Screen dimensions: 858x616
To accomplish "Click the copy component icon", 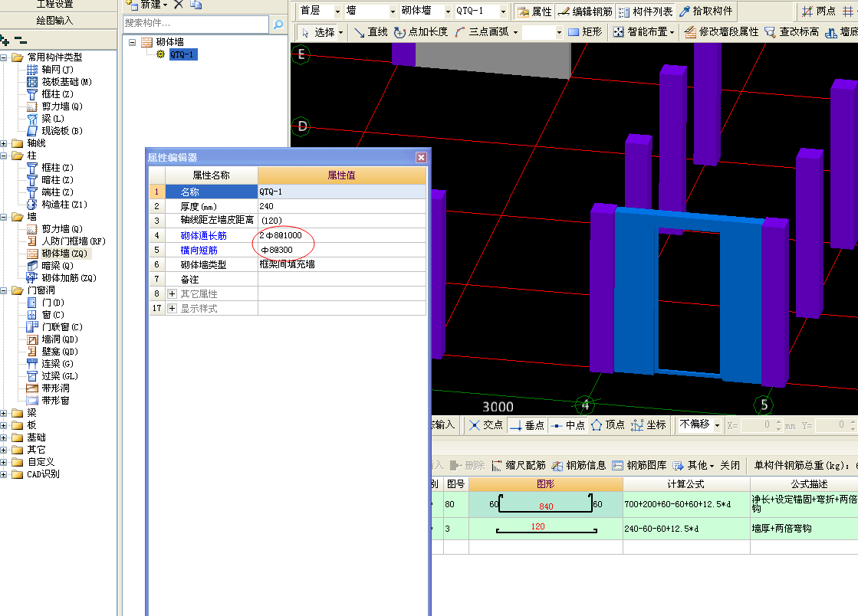I will [x=196, y=5].
